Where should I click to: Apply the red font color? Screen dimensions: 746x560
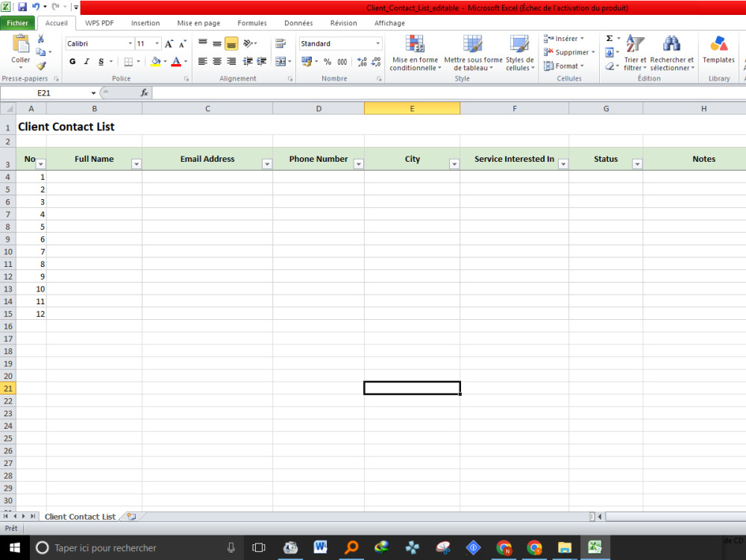tap(176, 61)
